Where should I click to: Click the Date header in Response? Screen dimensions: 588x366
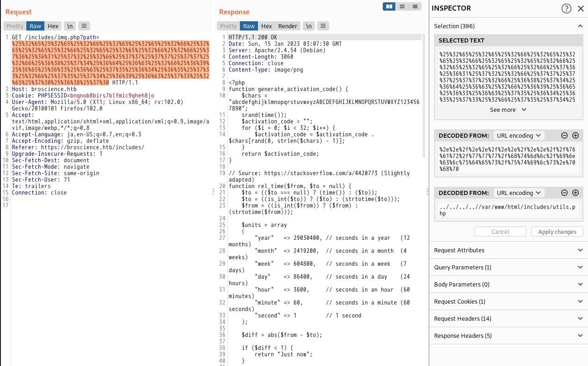coord(285,44)
